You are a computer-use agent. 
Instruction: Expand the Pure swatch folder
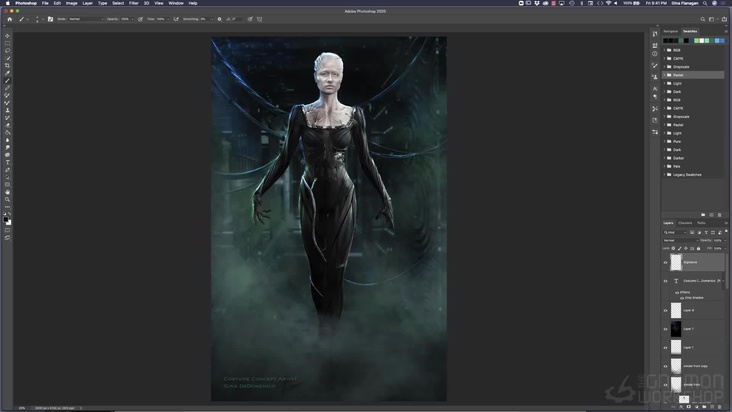664,141
